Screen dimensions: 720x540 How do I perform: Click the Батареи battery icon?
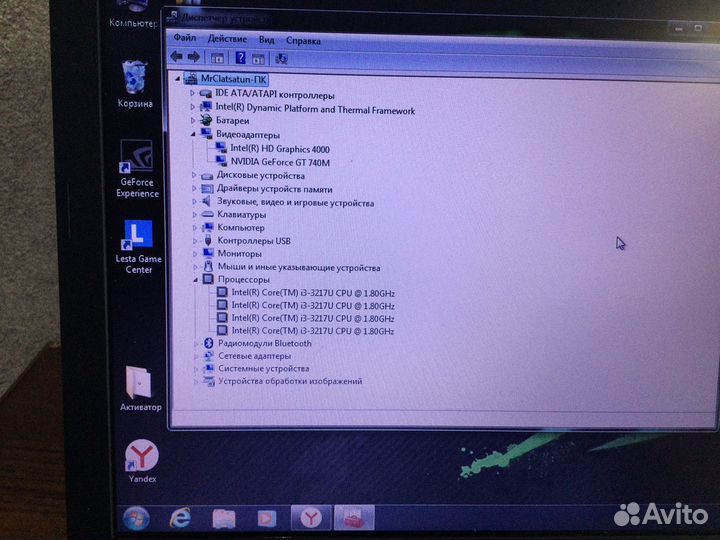tap(206, 120)
